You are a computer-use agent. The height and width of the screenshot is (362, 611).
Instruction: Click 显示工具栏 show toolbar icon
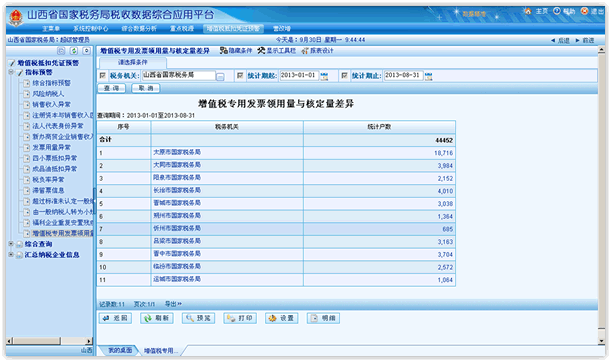tap(261, 51)
